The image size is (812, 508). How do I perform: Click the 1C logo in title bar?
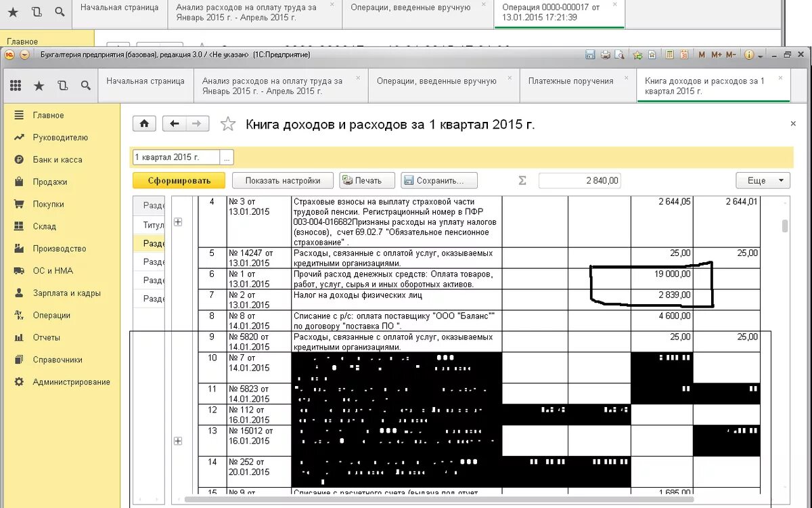(9, 55)
